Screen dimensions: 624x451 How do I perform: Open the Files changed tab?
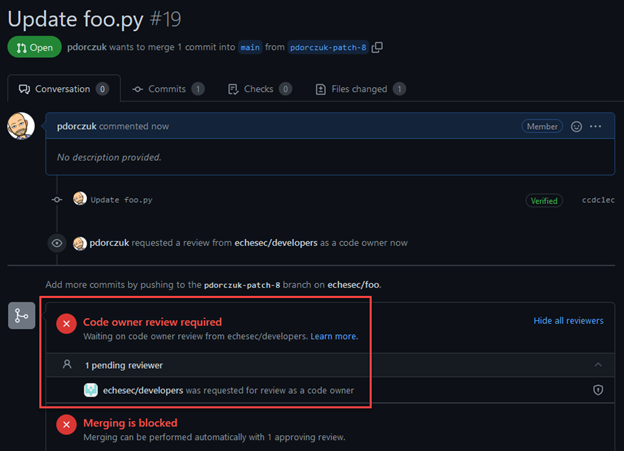(360, 89)
